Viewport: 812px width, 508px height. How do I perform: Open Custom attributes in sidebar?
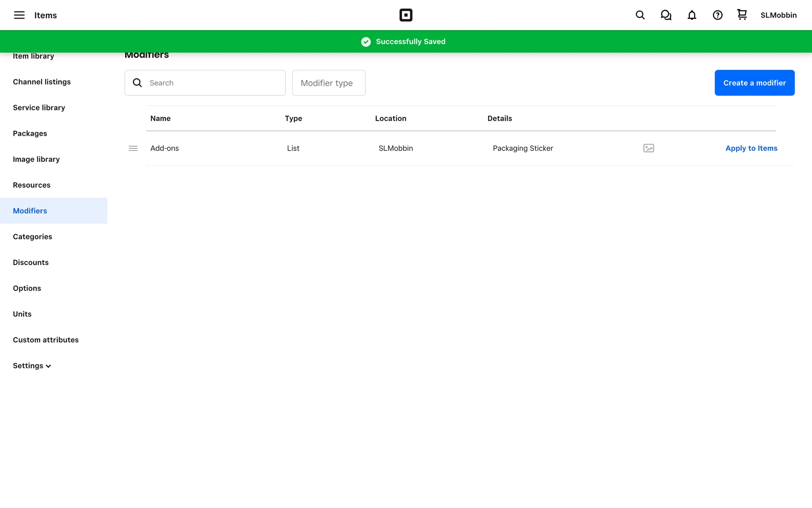(46, 340)
